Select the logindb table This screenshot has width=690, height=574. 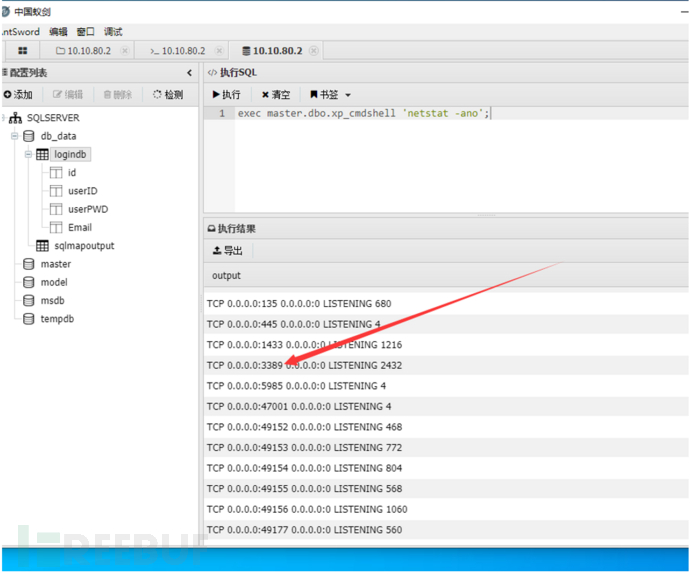click(x=70, y=155)
